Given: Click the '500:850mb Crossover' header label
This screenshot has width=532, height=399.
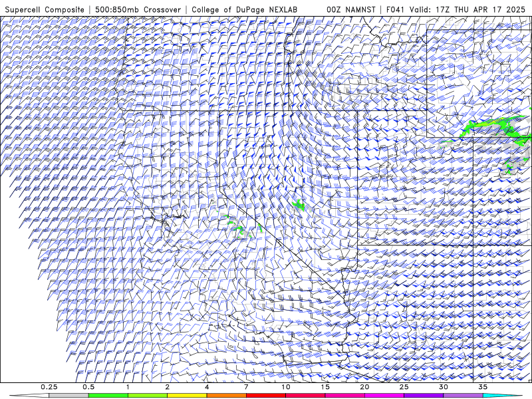Looking at the screenshot, I should pyautogui.click(x=138, y=9).
